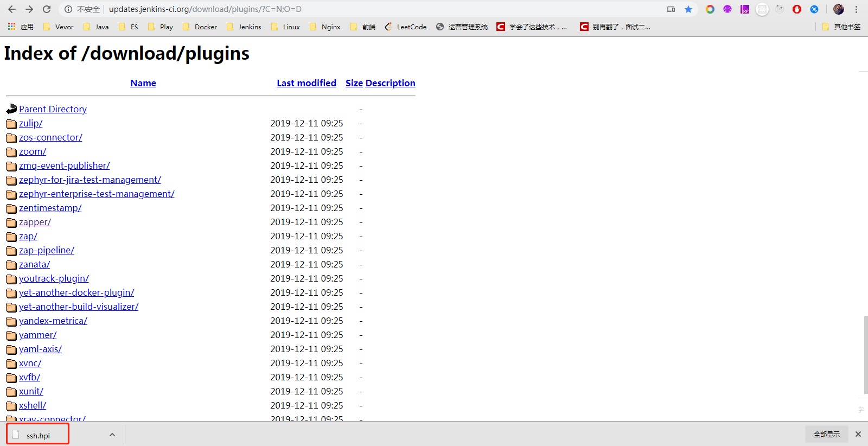Open the ES bookmark folder
868x446 pixels.
click(128, 27)
